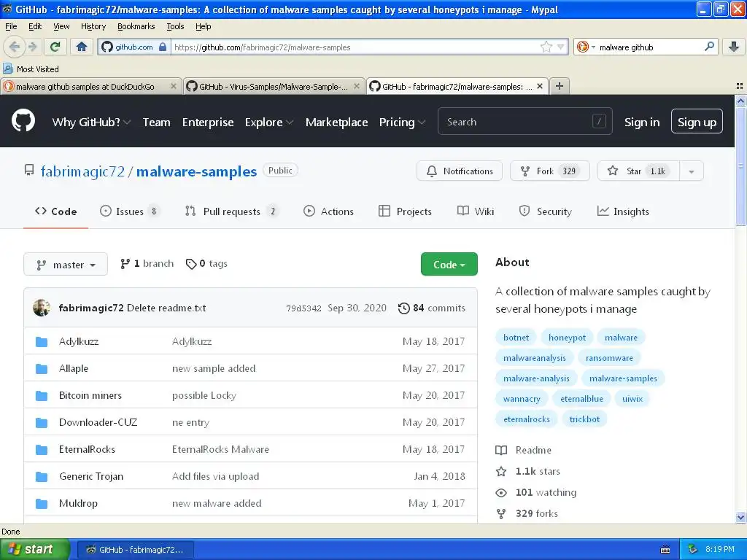Click the Most Visited bookmarks icon
The height and width of the screenshot is (560, 747).
coord(7,69)
